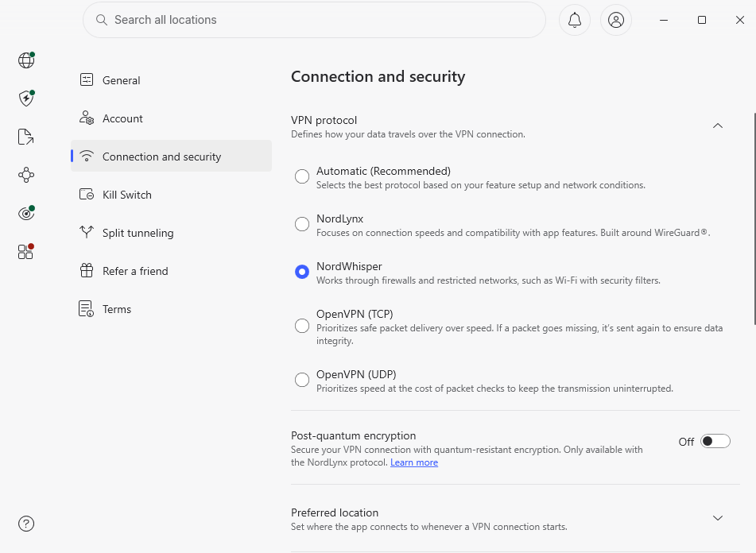Open the VPN globe icon in sidebar
This screenshot has height=553, width=756.
26,60
